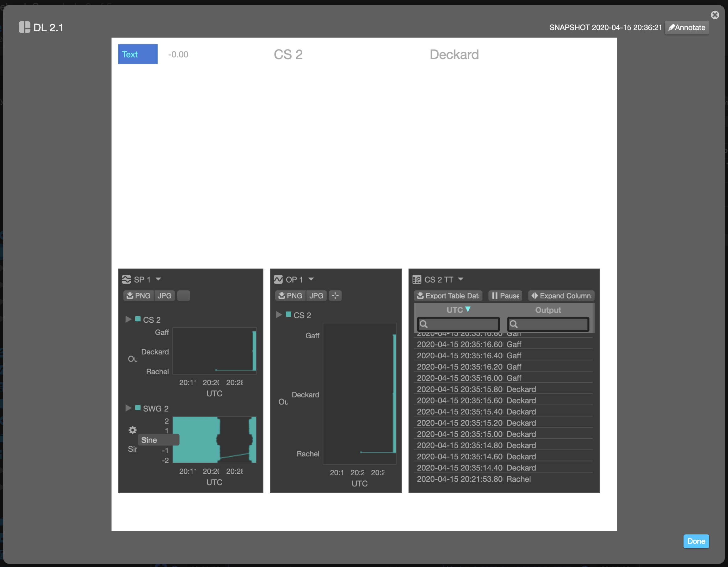Click the SP 1 stacked plot icon
The width and height of the screenshot is (728, 567).
pos(126,279)
